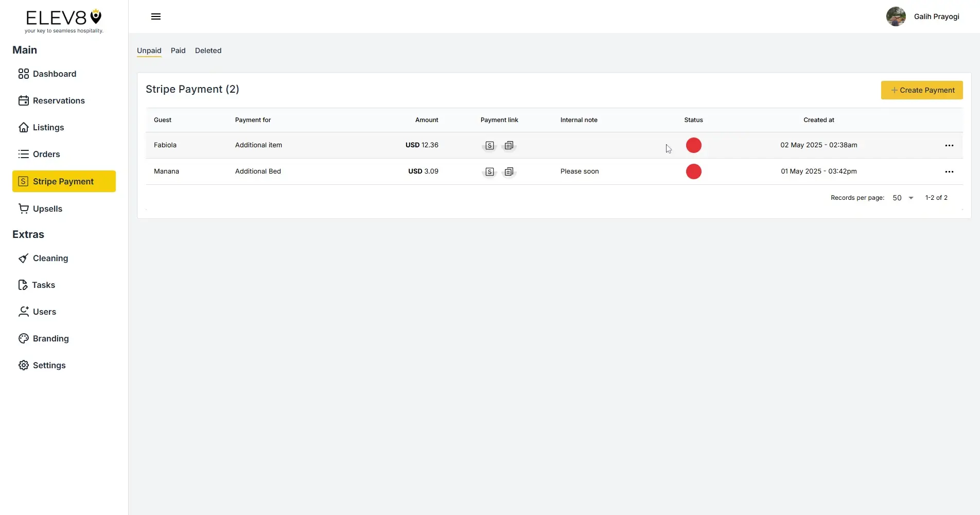Viewport: 980px width, 515px height.
Task: Switch to the Paid tab
Action: [178, 50]
